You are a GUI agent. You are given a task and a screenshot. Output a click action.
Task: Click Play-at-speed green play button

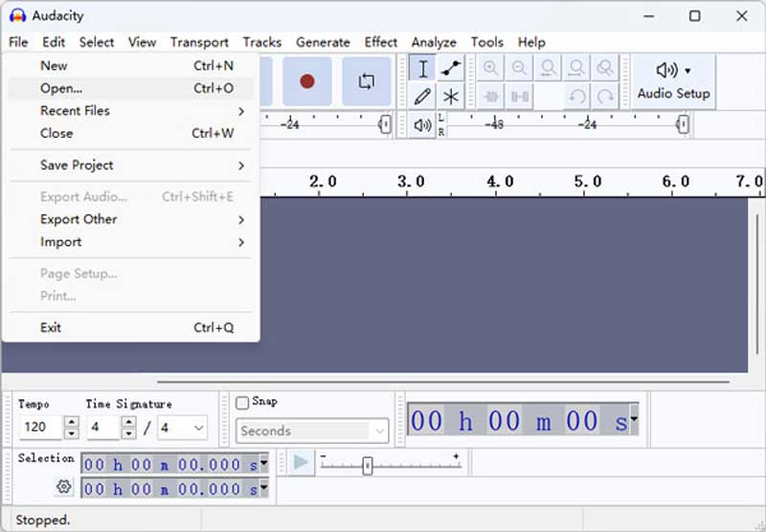[x=301, y=462]
